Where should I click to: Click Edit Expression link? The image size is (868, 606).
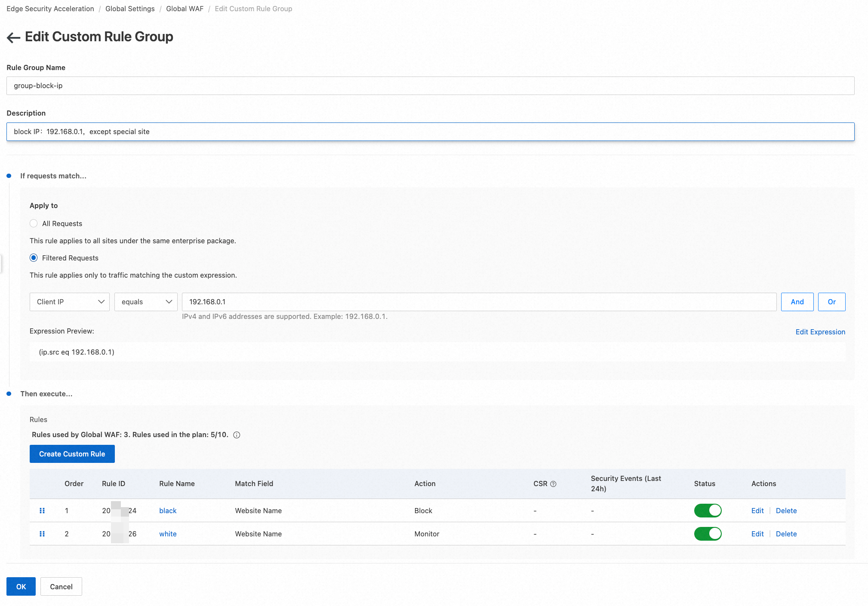pyautogui.click(x=820, y=332)
